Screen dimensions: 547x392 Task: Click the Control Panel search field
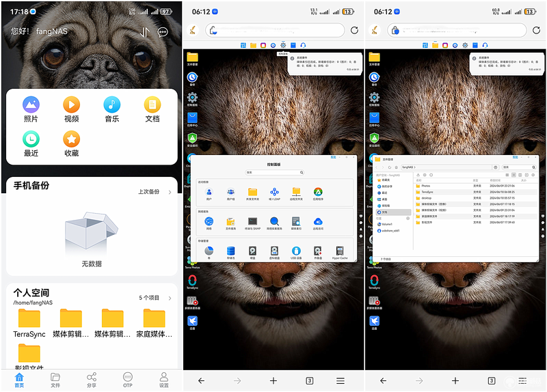275,173
